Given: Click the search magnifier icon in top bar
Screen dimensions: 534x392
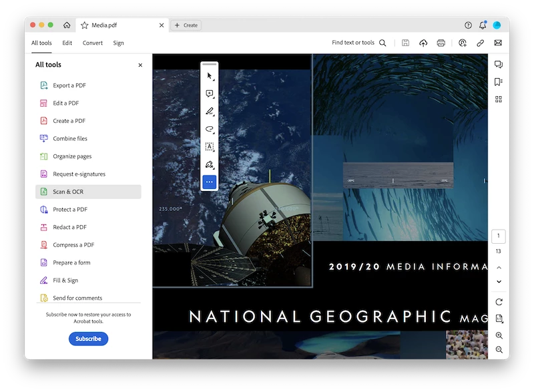Looking at the screenshot, I should point(382,43).
